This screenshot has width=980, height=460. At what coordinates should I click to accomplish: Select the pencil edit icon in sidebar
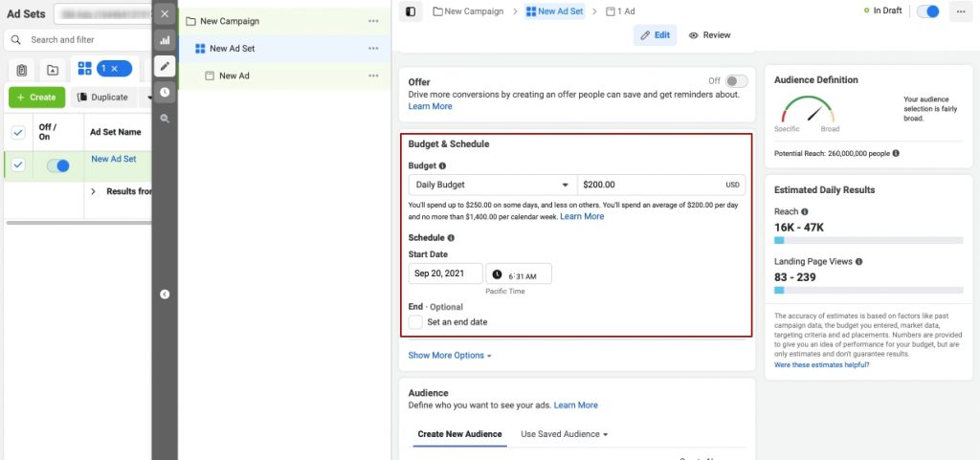[165, 66]
